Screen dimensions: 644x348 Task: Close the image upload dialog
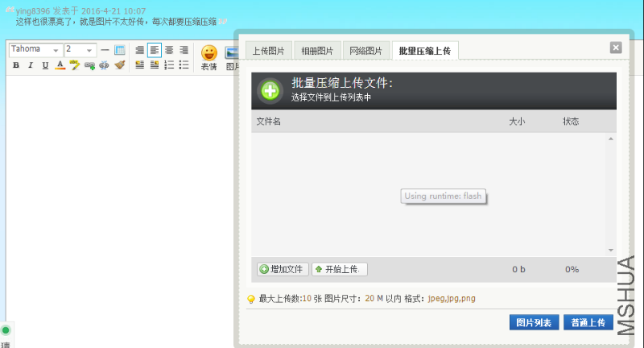click(x=616, y=48)
